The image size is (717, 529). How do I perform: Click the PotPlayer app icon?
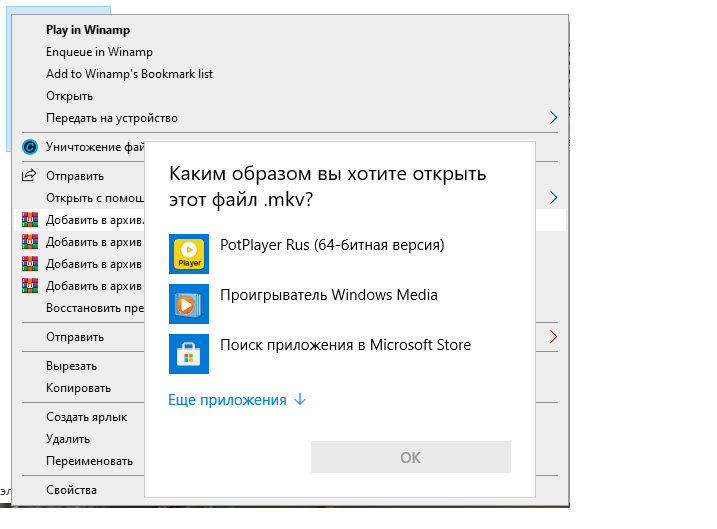[x=189, y=254]
